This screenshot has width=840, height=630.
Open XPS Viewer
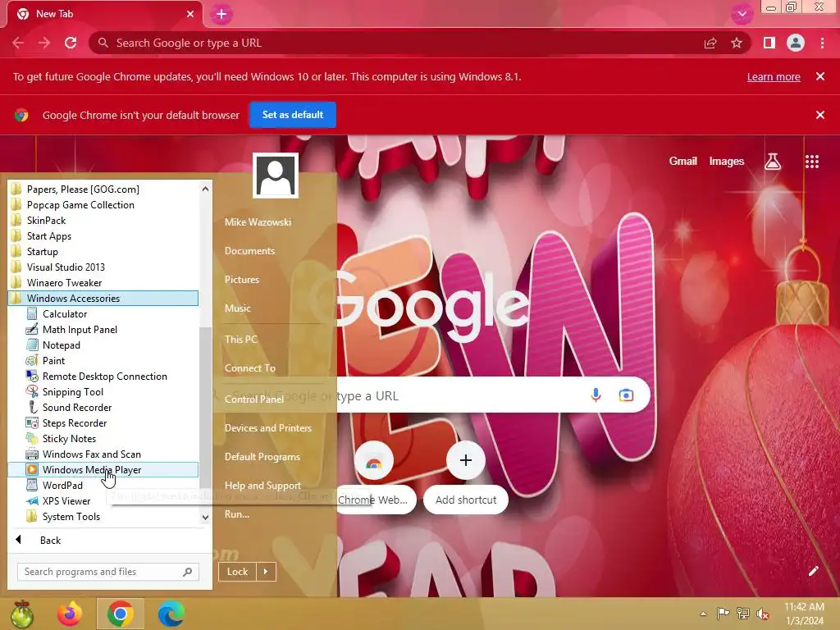click(66, 501)
